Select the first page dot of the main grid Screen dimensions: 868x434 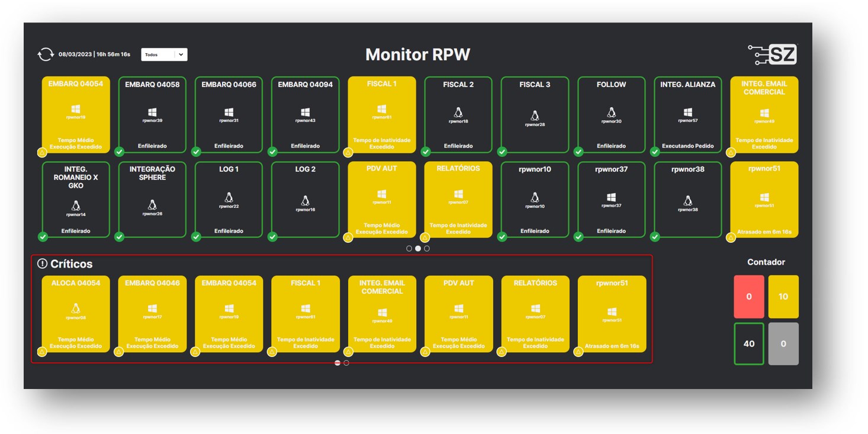[x=409, y=249]
